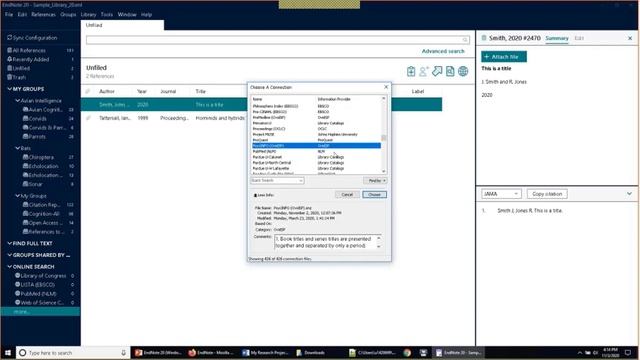Click the Comments box scroll-down arrow
The image size is (640, 360).
[378, 247]
